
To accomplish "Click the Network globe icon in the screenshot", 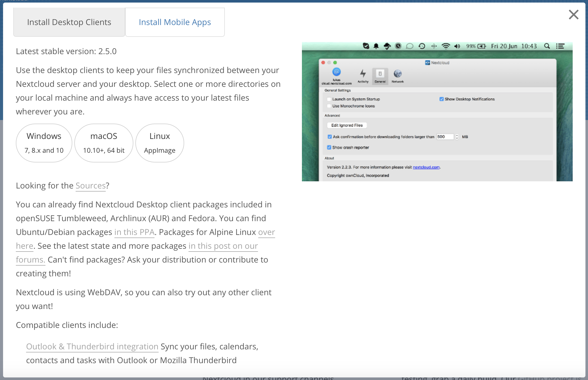I will click(397, 74).
